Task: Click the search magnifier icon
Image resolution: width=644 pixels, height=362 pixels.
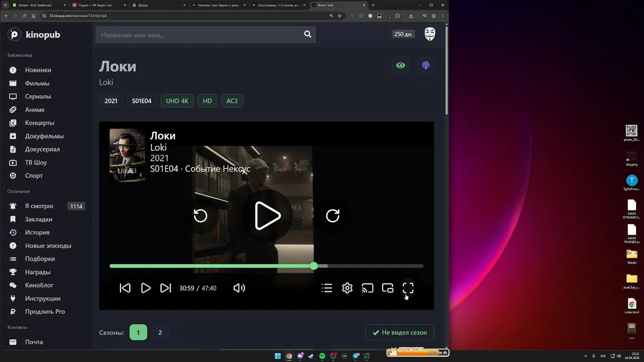Action: click(x=308, y=34)
